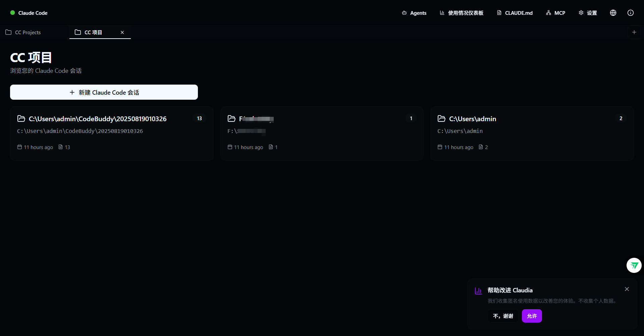Switch to the CC Projects tab

(x=35, y=32)
